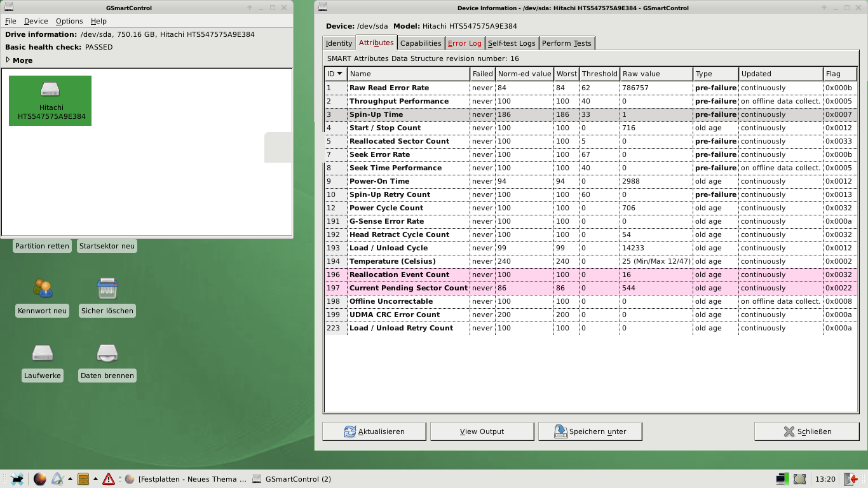Sort by the Norm-ed value column header
868x488 pixels.
524,74
